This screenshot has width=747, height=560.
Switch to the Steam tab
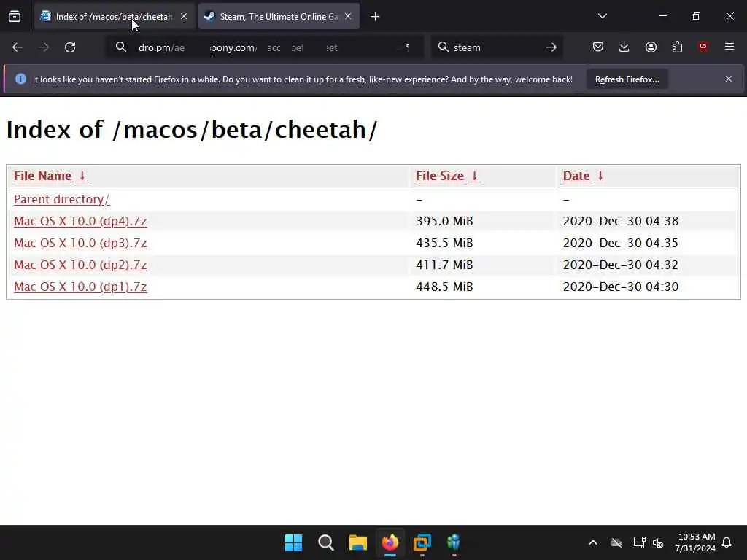point(279,17)
